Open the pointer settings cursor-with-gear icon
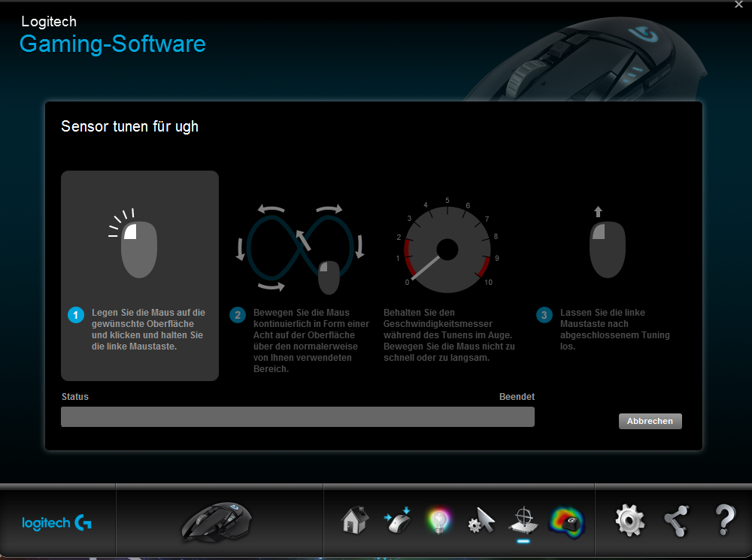Screen dimensions: 752x560 481,521
